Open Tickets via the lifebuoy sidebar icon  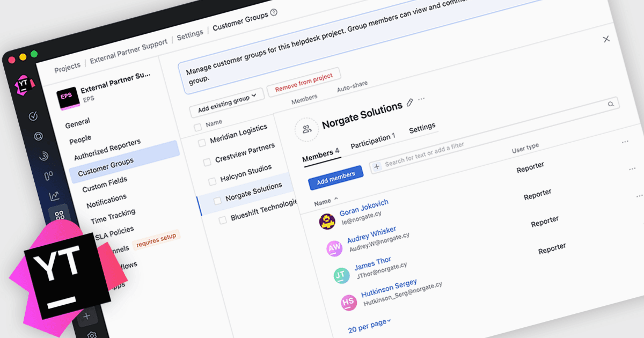(x=39, y=136)
